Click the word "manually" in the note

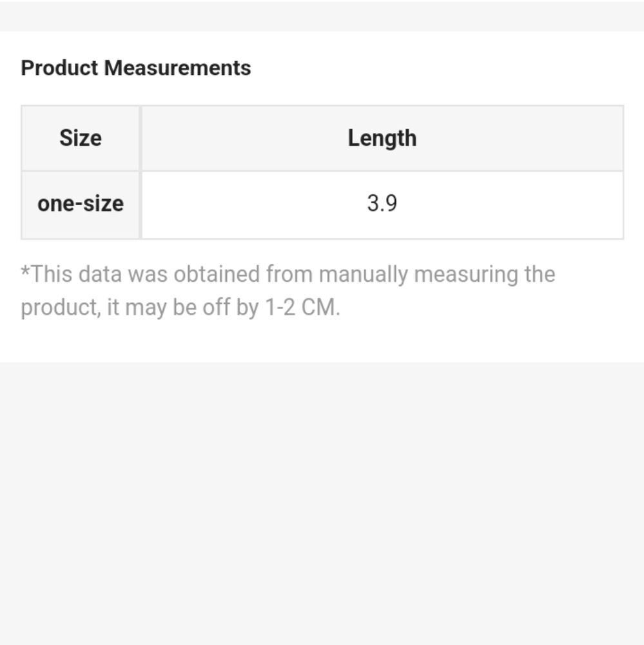(x=363, y=275)
